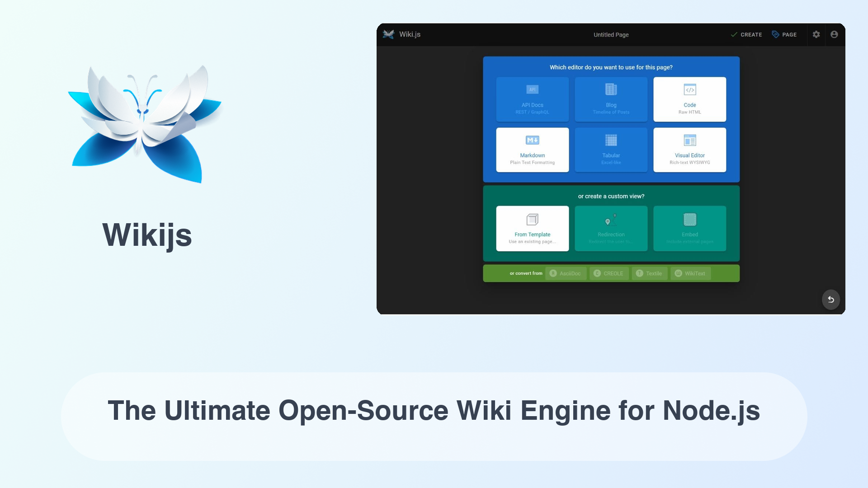Expand the "or create a custom view" section
This screenshot has height=488, width=868.
coord(611,196)
